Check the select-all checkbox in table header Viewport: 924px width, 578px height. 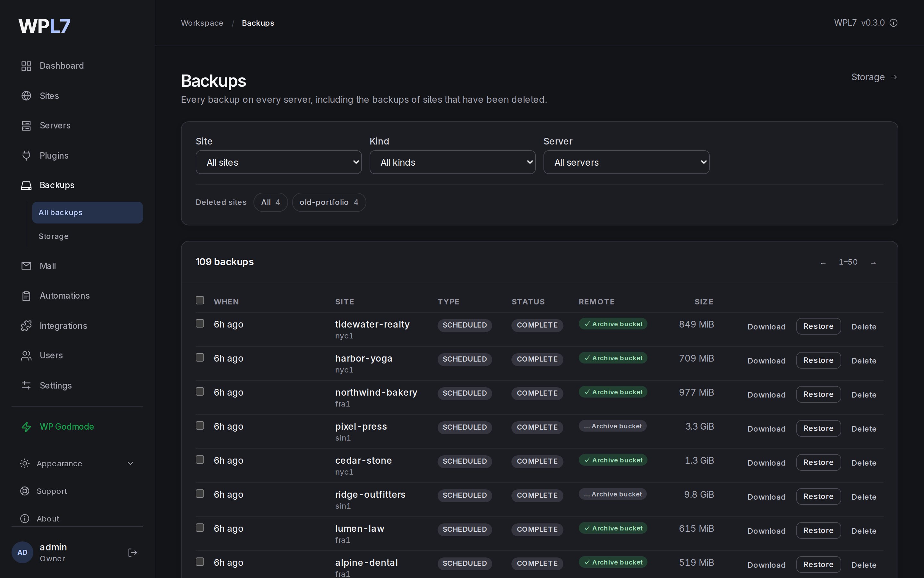200,300
